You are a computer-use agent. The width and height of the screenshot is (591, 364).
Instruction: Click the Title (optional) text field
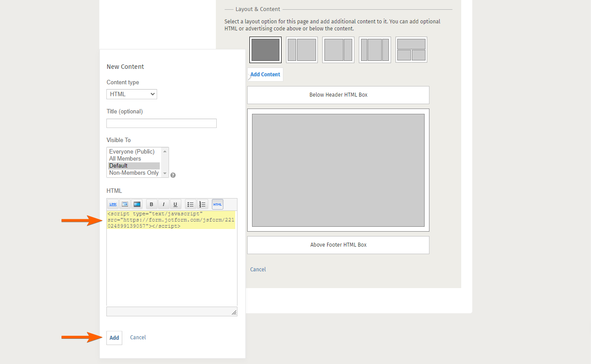[162, 123]
